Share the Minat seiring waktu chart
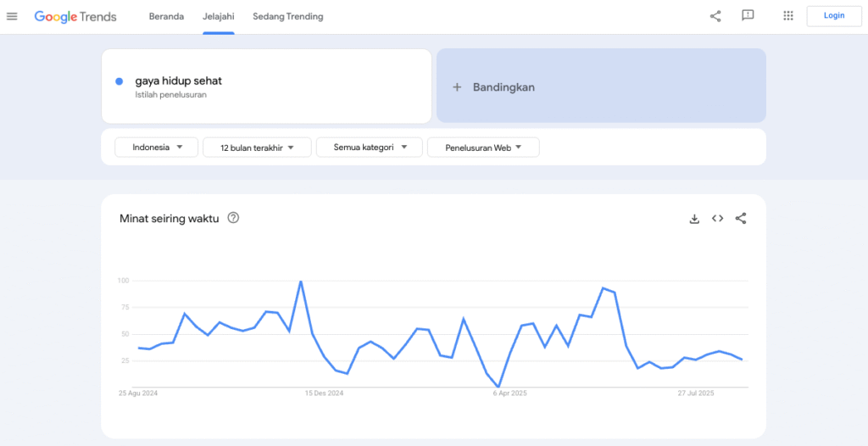868x446 pixels. pos(741,219)
